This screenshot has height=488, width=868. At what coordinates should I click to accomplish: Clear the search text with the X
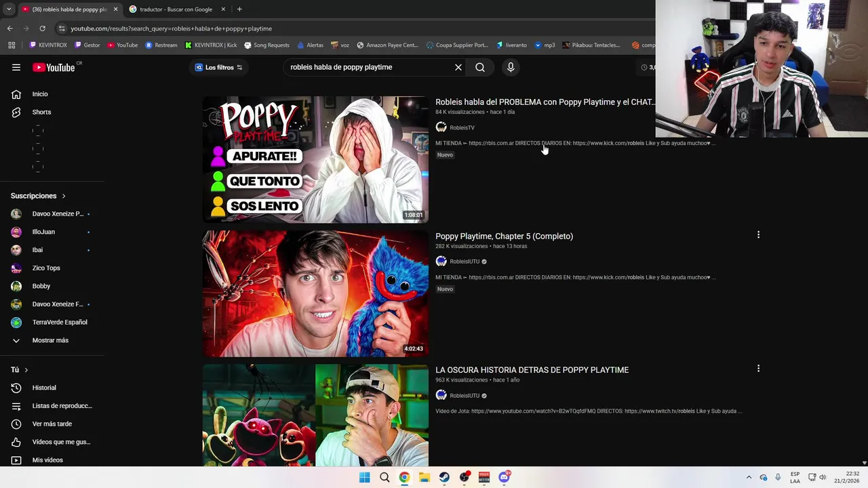(x=458, y=67)
